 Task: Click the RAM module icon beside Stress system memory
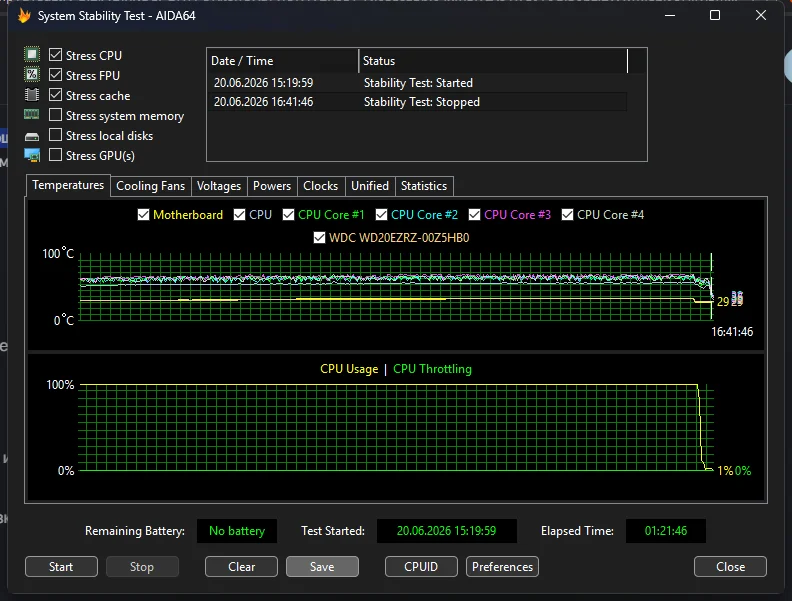coord(32,115)
